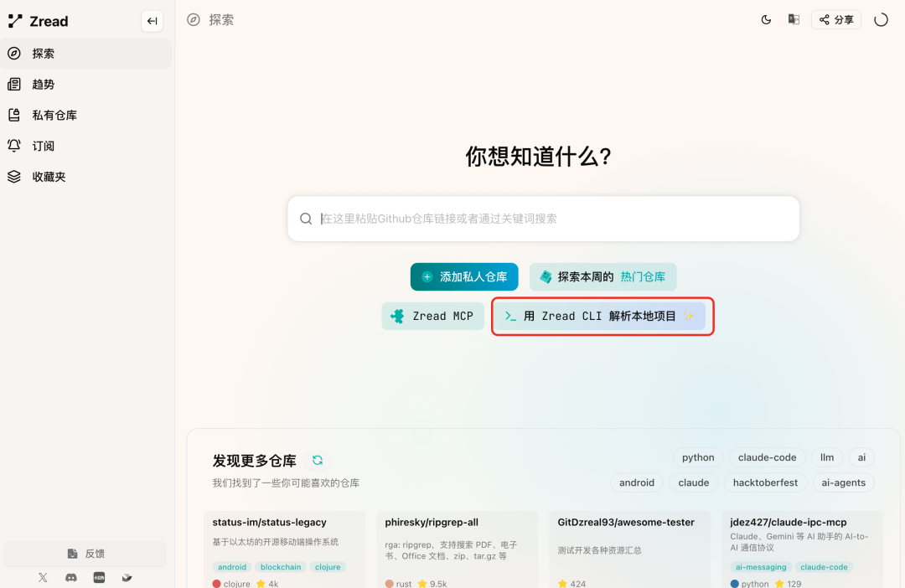Refresh the 发现更多仓库 list
The width and height of the screenshot is (905, 588).
318,460
